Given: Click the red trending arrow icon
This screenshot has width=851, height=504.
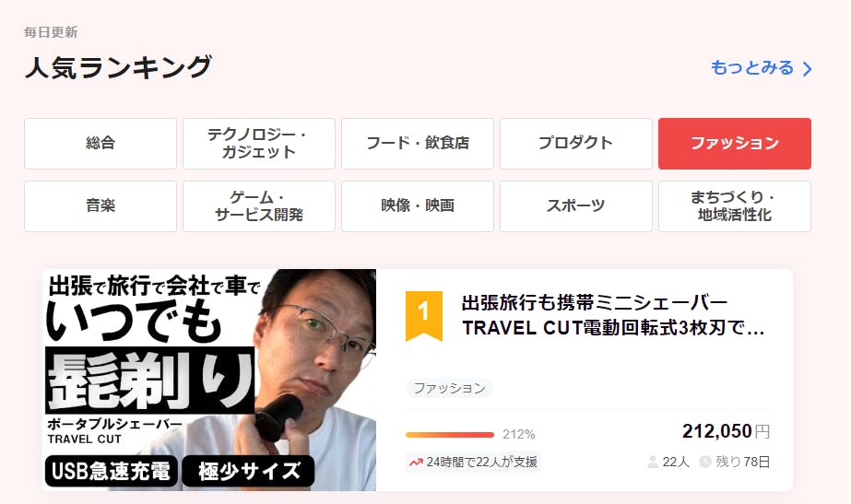Looking at the screenshot, I should click(x=416, y=463).
